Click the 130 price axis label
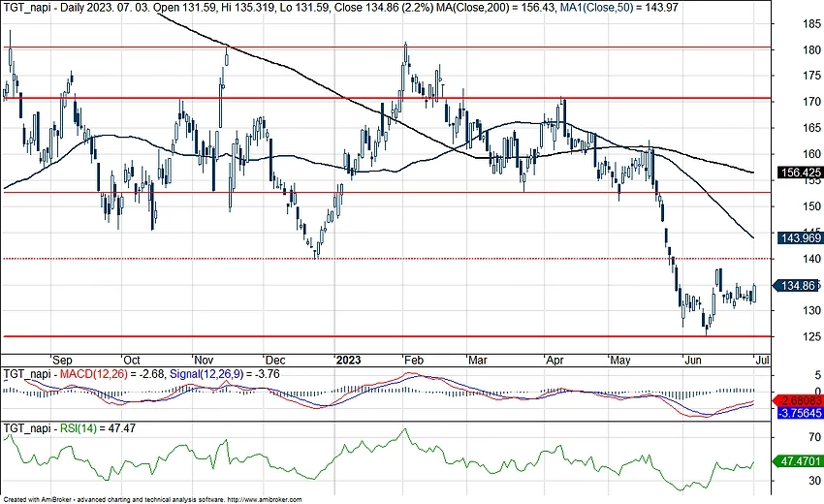The width and height of the screenshot is (824, 504). click(x=812, y=310)
